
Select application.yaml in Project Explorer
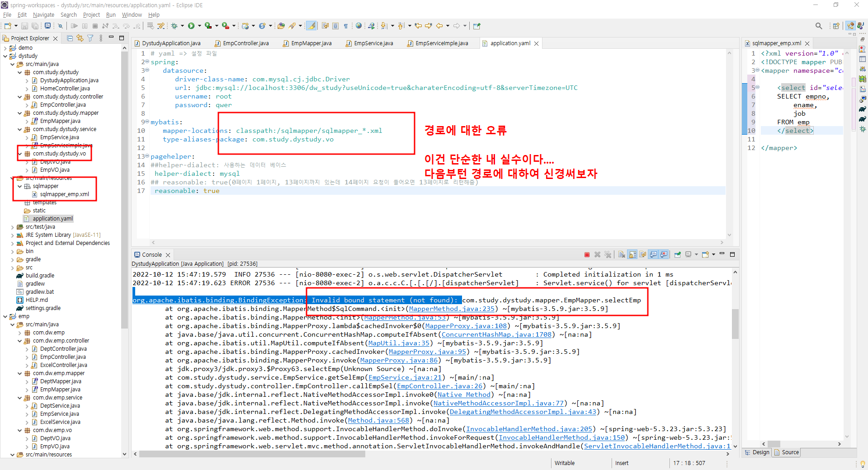[x=52, y=219]
